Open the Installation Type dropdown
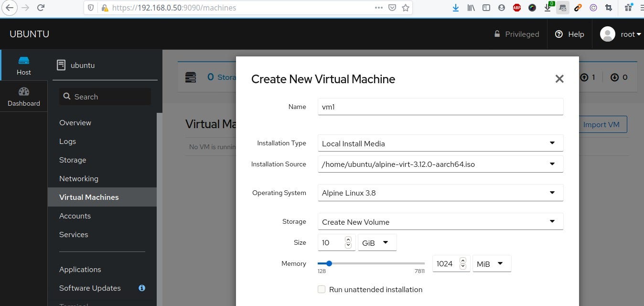The height and width of the screenshot is (306, 644). pos(440,143)
